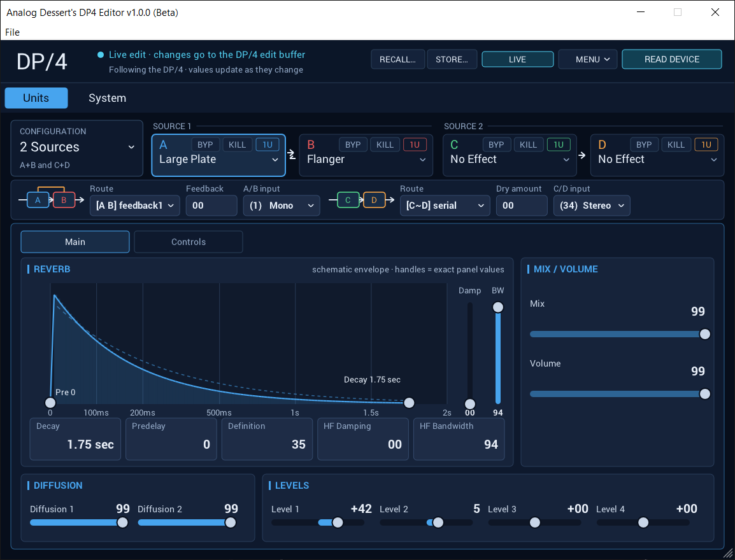Open the [C~D] serial route dropdown
Viewport: 735px width, 560px height.
445,206
